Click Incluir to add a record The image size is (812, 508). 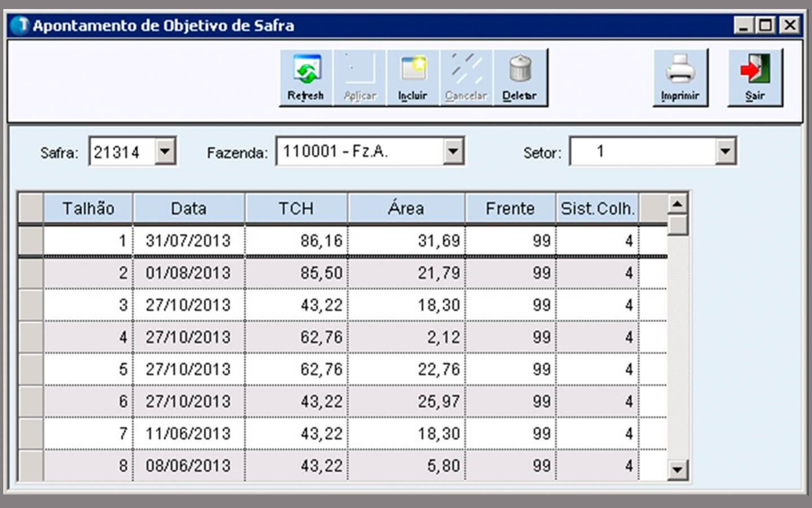click(413, 77)
